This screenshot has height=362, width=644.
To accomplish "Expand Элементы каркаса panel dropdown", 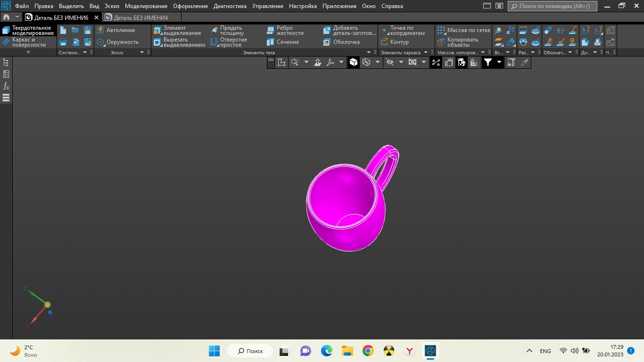I will (x=426, y=52).
